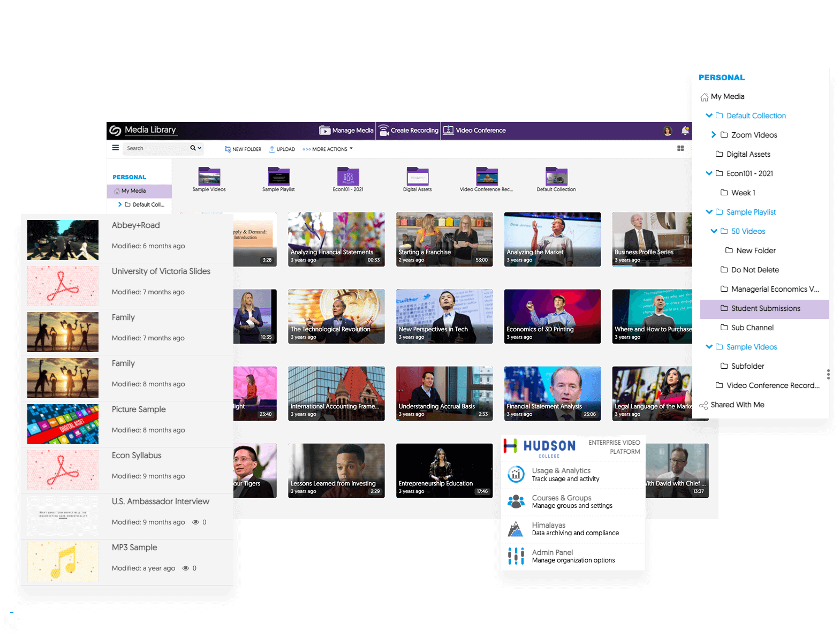Image resolution: width=840 pixels, height=639 pixels.
Task: Open the notifications bell icon
Action: tap(685, 131)
